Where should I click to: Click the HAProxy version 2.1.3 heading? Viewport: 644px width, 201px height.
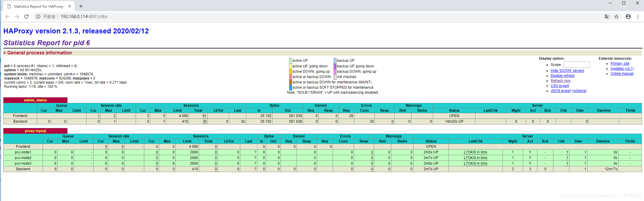click(x=76, y=31)
